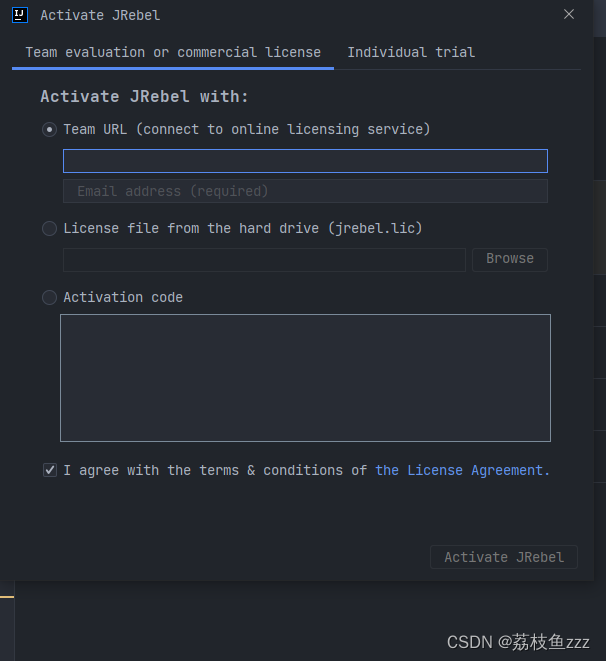The height and width of the screenshot is (661, 606).
Task: Focus the Team URL input field
Action: 305,161
